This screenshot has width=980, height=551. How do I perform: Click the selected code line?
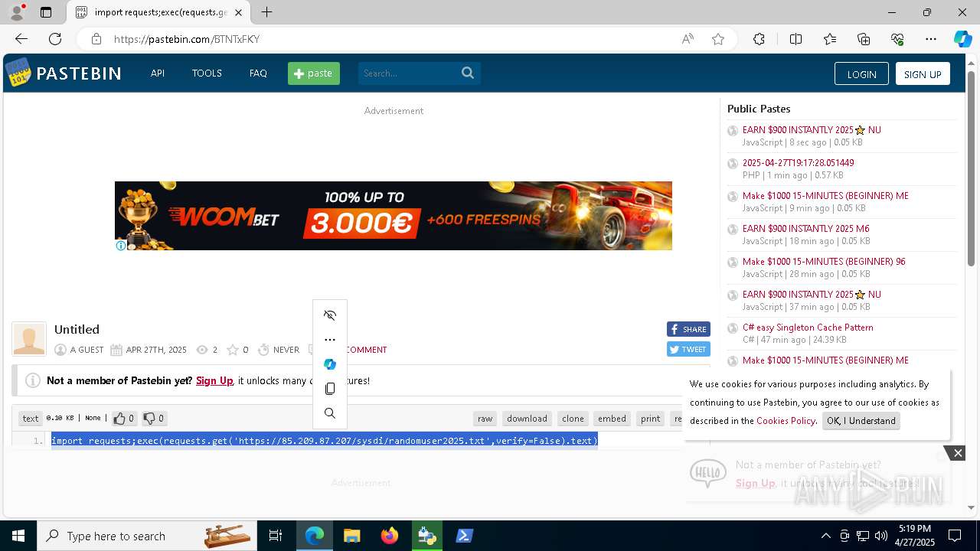pos(324,441)
